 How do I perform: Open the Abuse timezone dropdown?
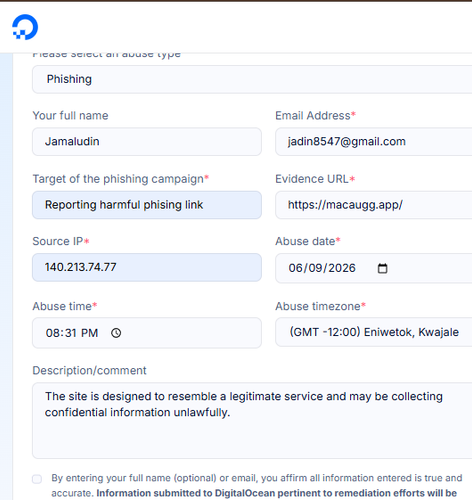(374, 332)
